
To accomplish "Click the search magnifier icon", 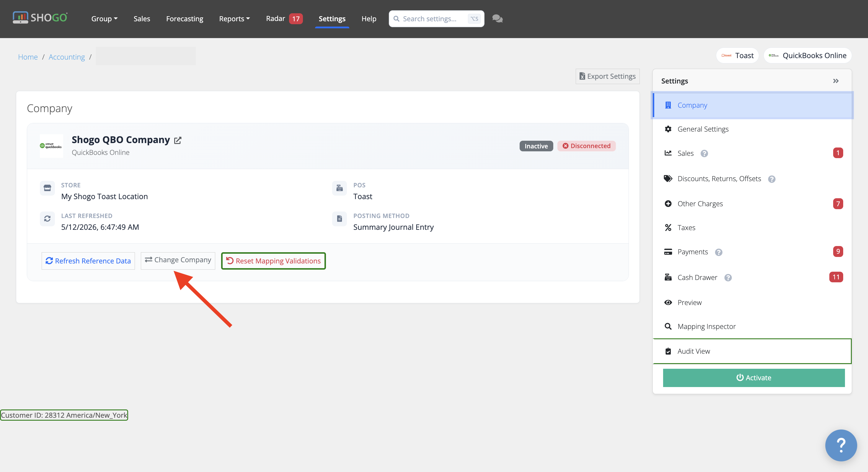I will [396, 19].
